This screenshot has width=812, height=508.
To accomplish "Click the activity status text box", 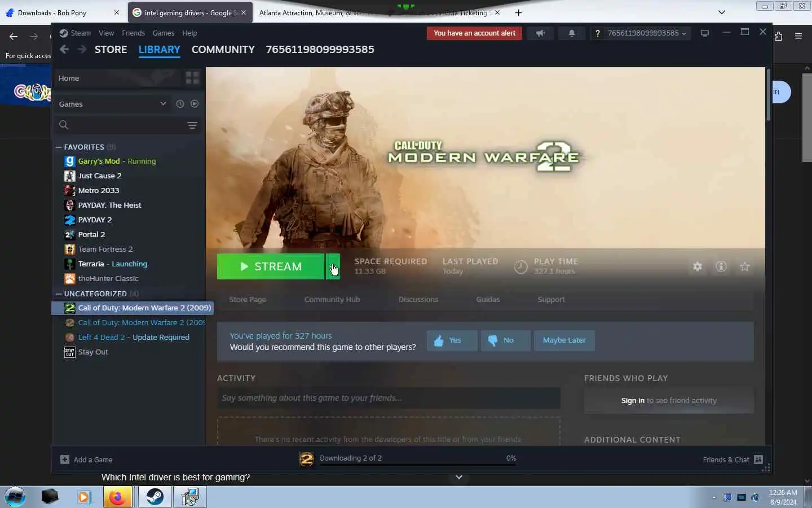I will [389, 398].
